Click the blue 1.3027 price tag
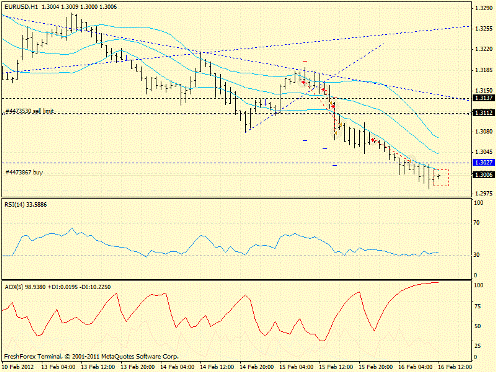 (484, 162)
